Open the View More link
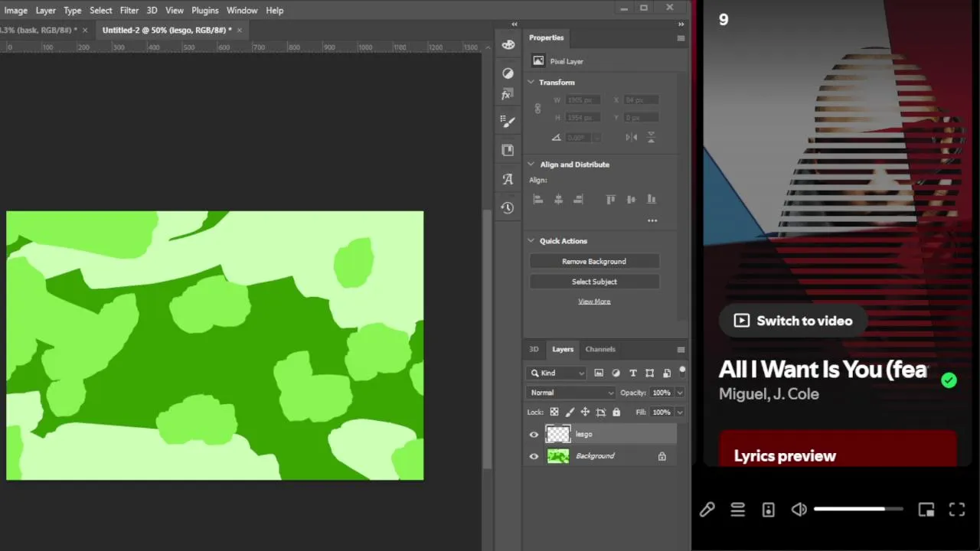 (594, 302)
